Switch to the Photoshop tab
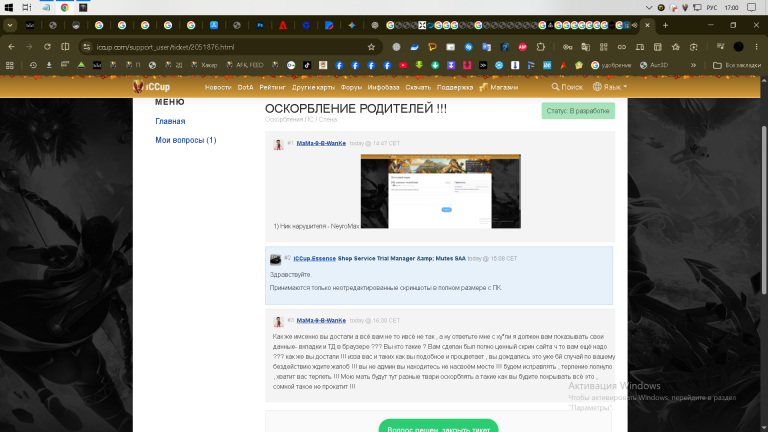The image size is (768, 432). point(260,25)
